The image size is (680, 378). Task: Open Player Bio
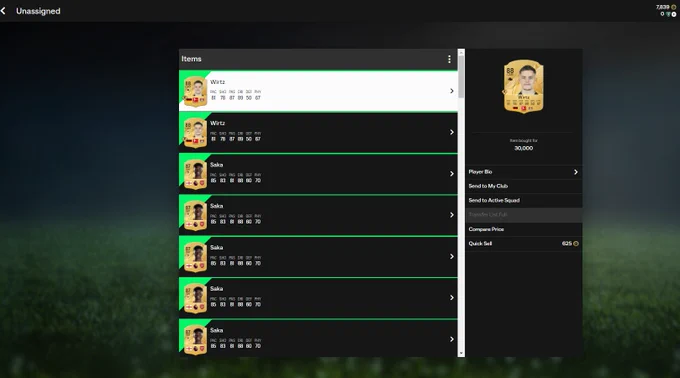click(523, 172)
